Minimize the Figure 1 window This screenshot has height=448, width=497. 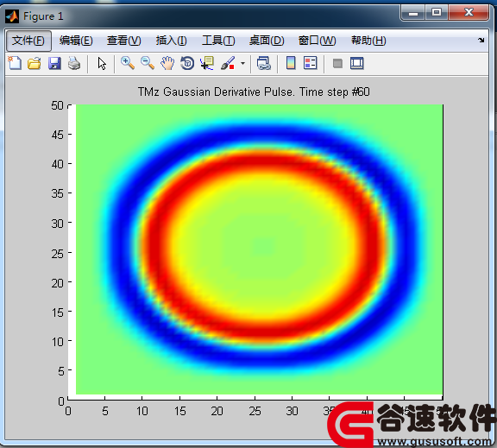coord(413,13)
